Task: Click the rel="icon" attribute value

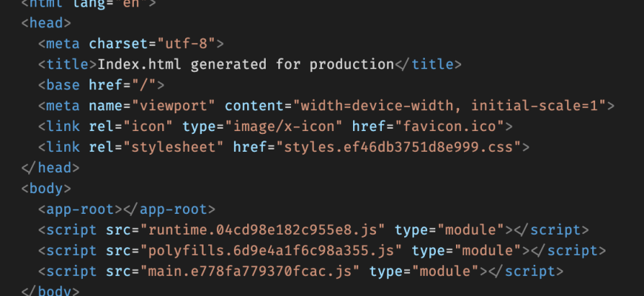Action: pyautogui.click(x=150, y=127)
